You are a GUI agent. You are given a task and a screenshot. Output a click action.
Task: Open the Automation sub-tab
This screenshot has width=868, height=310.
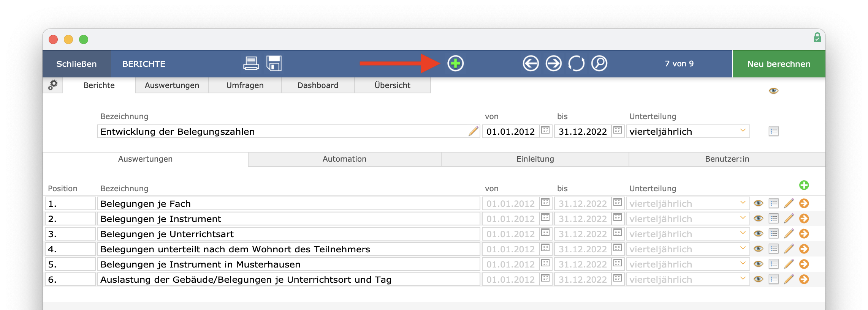[344, 159]
